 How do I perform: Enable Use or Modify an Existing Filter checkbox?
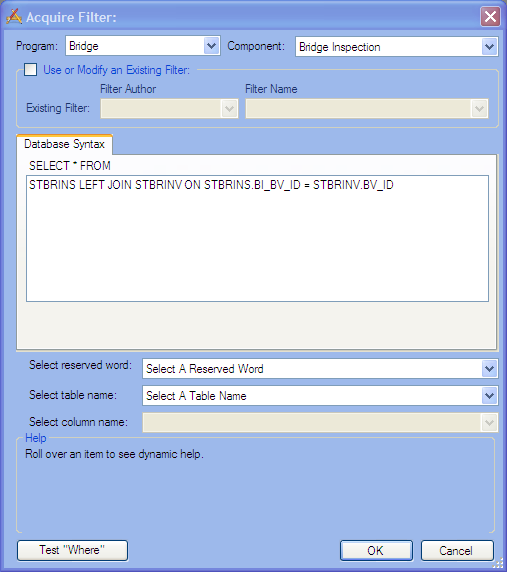[x=30, y=69]
